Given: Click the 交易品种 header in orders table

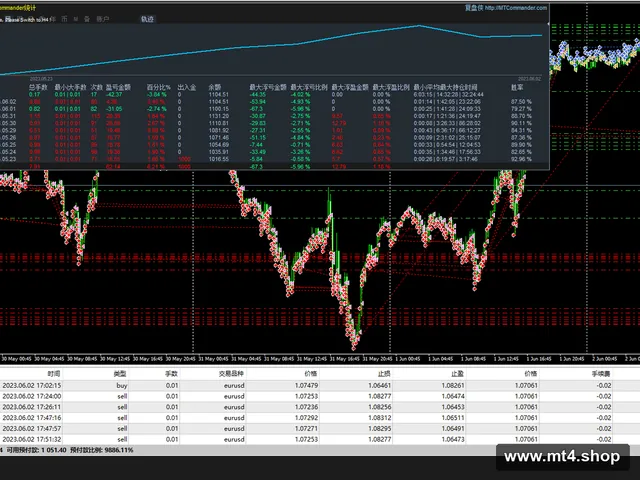Looking at the screenshot, I should [x=231, y=373].
